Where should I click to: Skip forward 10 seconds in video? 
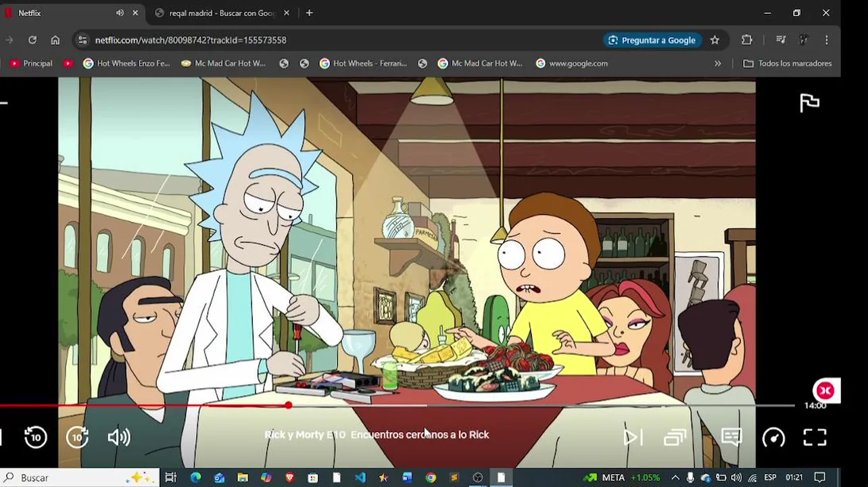pos(77,437)
